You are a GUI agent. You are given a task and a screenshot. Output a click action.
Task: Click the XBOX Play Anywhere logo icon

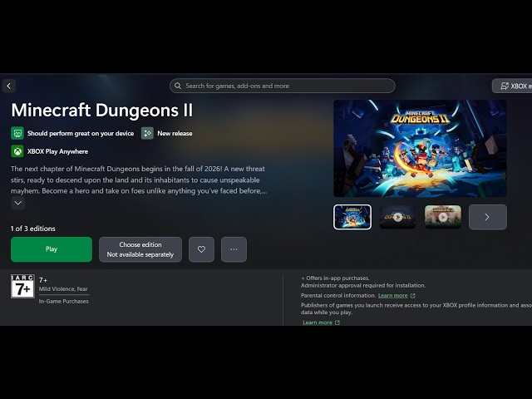click(x=17, y=151)
